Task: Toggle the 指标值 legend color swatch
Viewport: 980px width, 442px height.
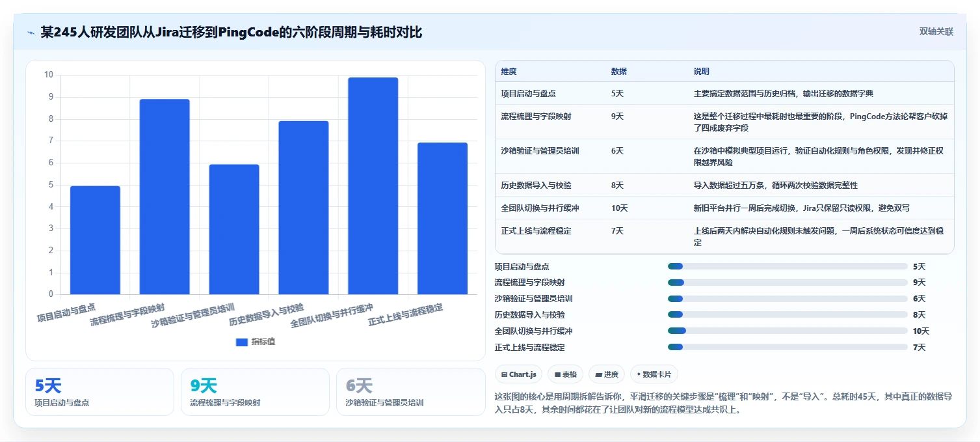Action: point(241,342)
